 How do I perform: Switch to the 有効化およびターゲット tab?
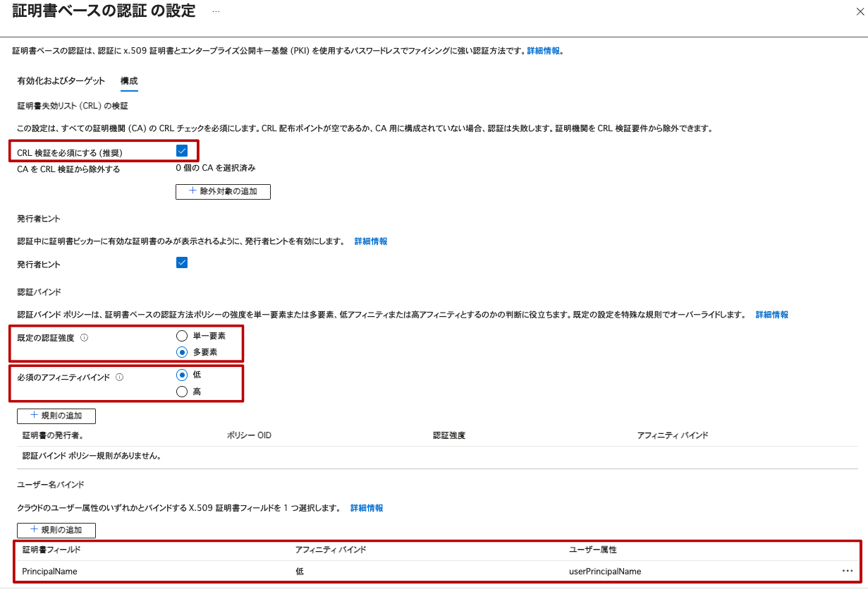click(x=61, y=80)
